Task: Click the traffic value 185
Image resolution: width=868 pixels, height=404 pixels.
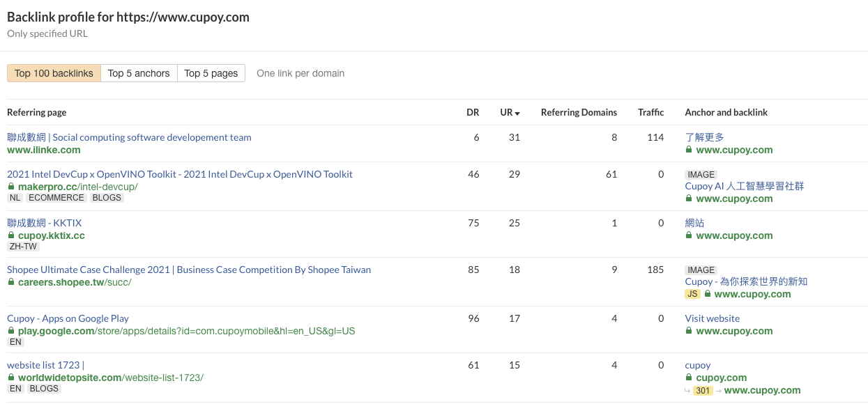Action: pos(655,270)
